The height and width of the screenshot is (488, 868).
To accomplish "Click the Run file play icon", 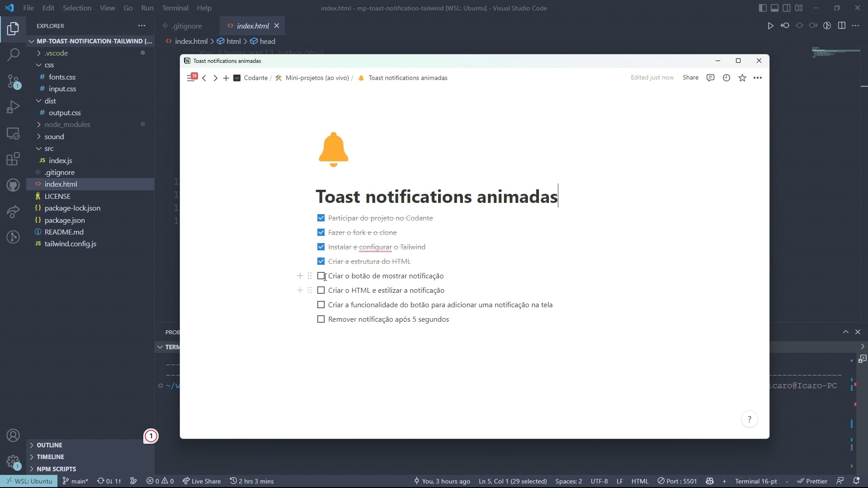I will click(x=770, y=26).
